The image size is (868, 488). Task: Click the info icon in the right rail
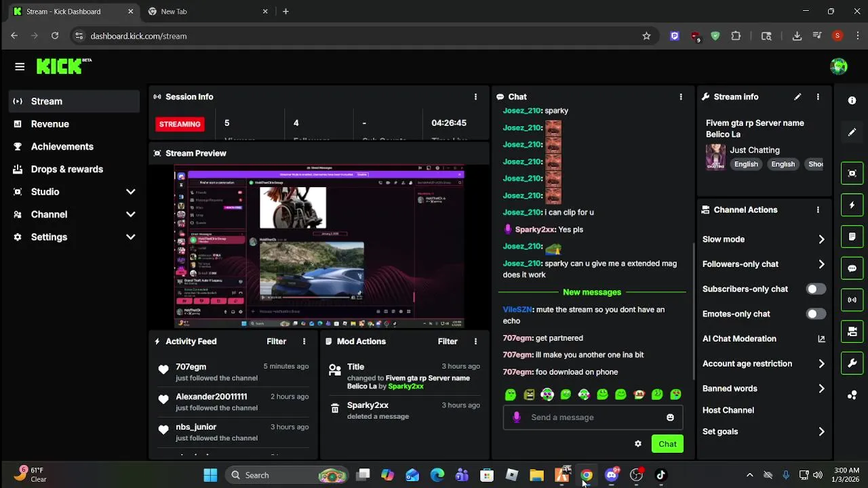tap(852, 100)
